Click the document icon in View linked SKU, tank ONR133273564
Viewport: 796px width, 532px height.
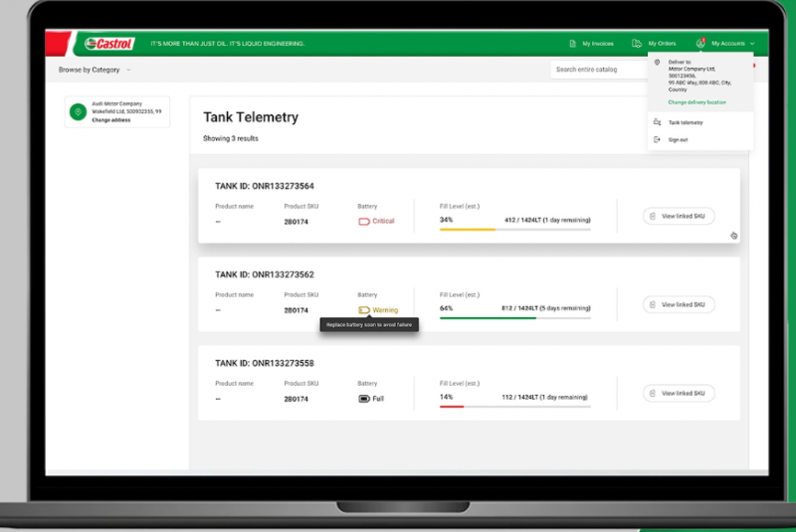coord(653,216)
